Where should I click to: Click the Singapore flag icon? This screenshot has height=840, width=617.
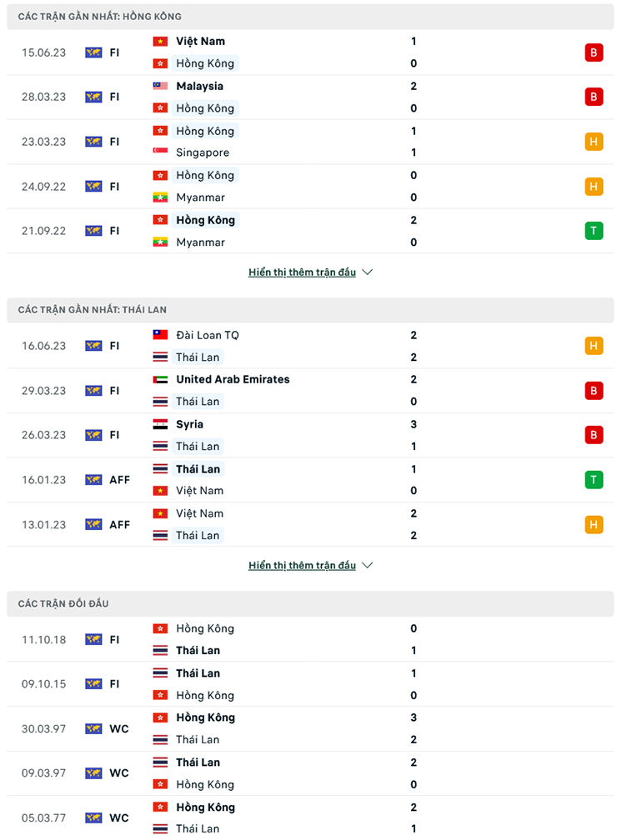click(160, 152)
